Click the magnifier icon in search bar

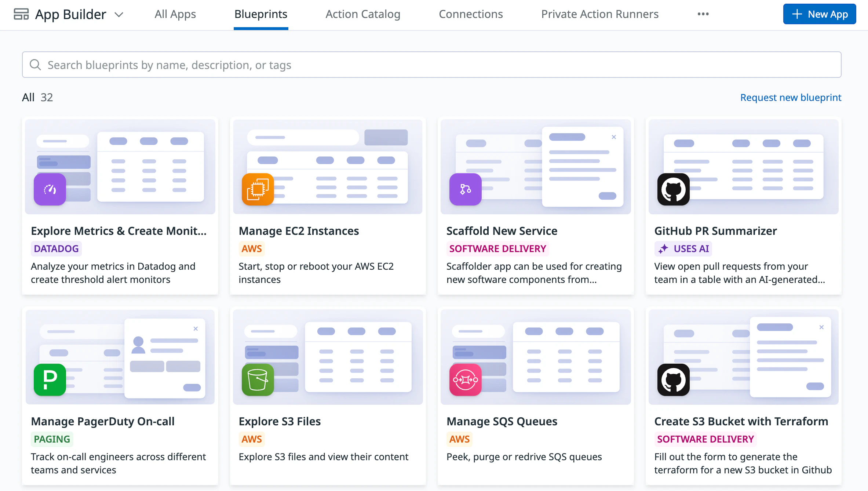click(x=35, y=65)
